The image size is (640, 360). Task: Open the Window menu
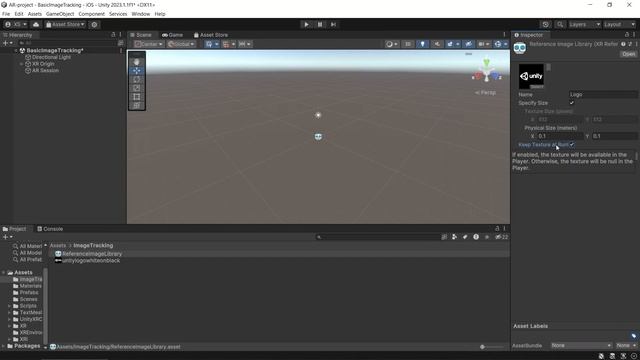click(x=141, y=14)
